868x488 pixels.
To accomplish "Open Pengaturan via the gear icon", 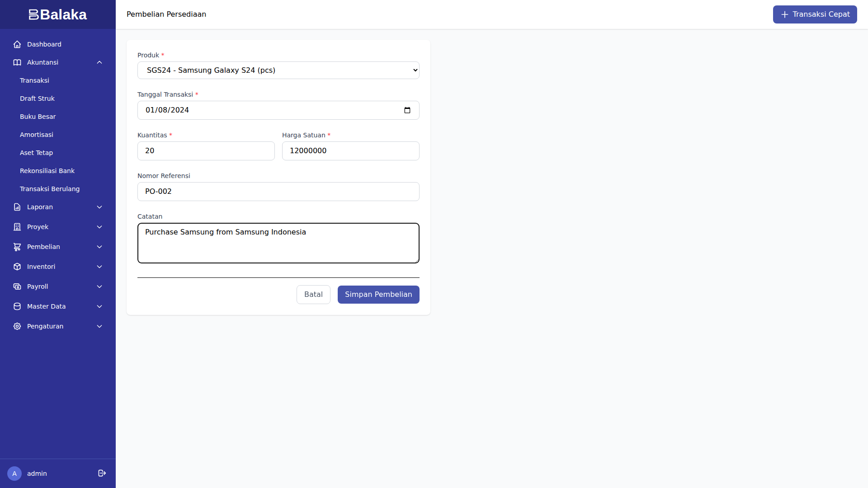I will [x=17, y=326].
